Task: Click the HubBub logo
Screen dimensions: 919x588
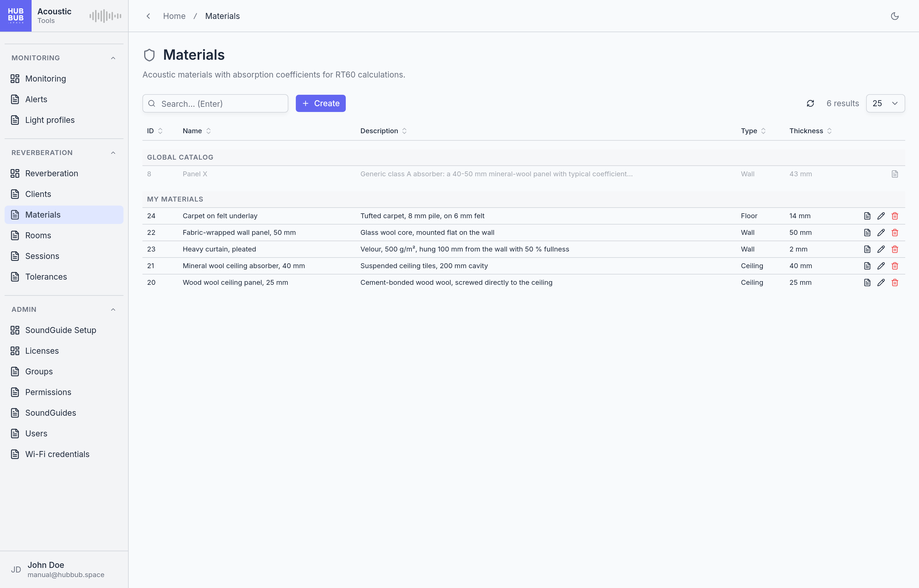Action: [x=16, y=16]
